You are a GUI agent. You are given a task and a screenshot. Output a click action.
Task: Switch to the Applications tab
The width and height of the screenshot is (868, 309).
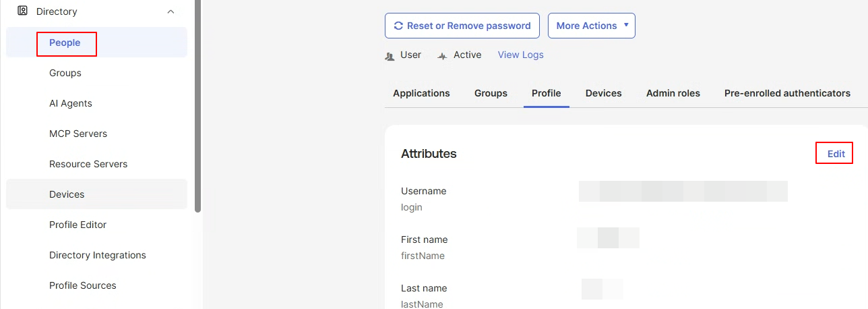point(422,93)
